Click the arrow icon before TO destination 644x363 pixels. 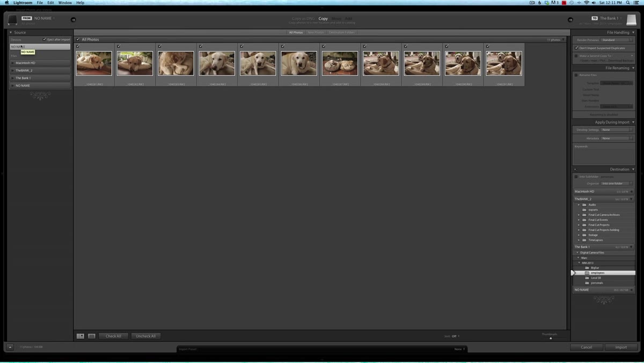[570, 20]
